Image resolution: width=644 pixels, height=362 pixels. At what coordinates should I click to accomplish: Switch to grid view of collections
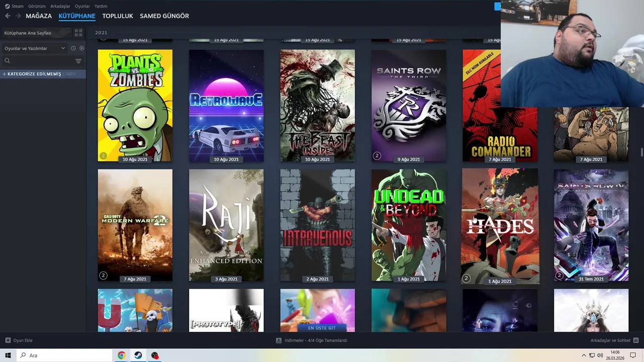(78, 33)
